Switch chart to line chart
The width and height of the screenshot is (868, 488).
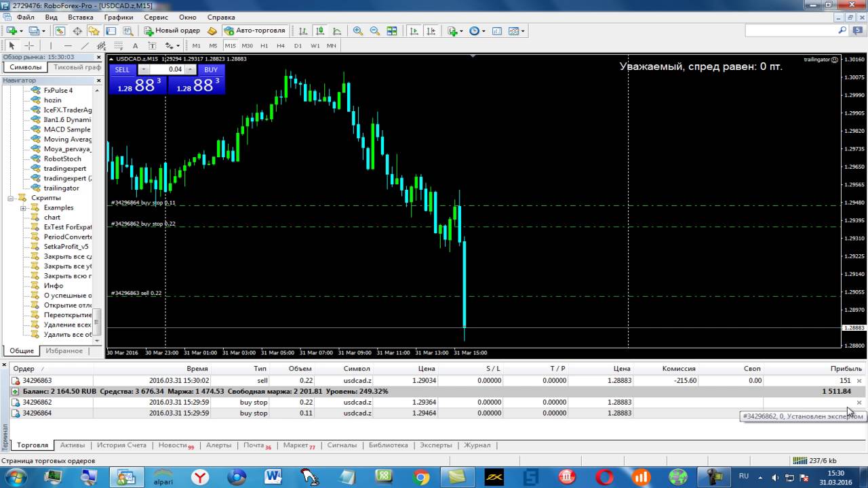click(x=336, y=31)
